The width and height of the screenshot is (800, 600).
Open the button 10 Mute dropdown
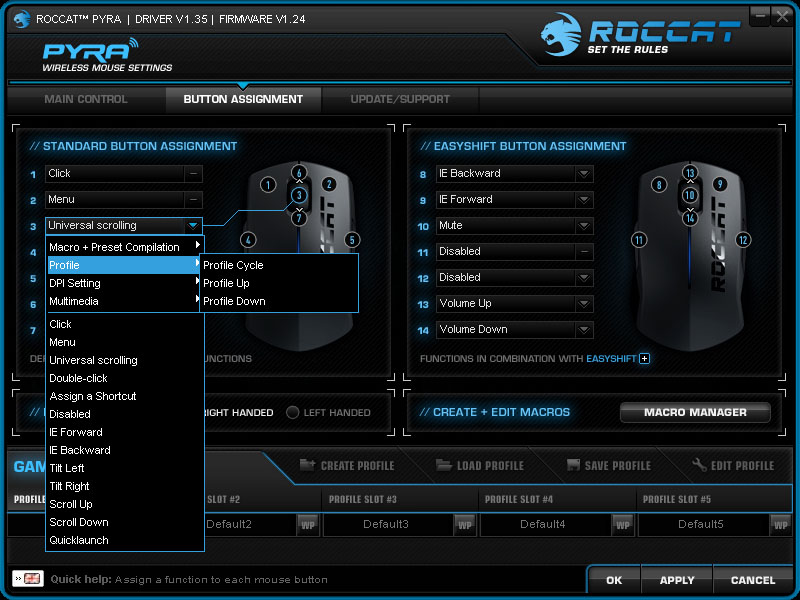point(584,226)
